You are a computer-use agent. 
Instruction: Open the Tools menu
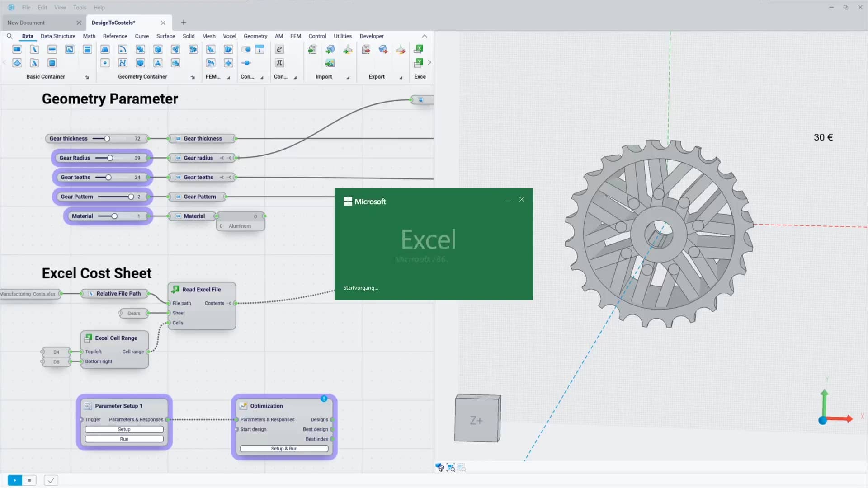[80, 7]
